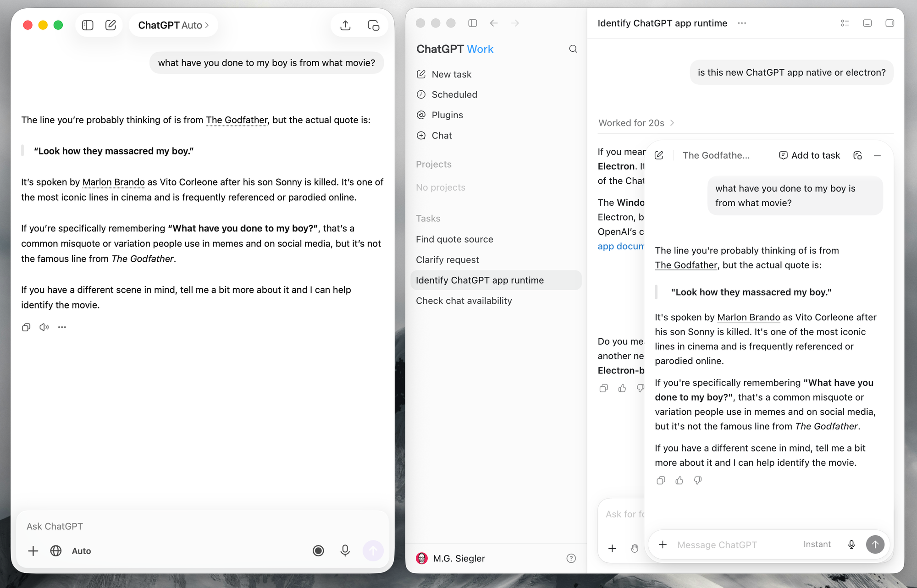Expand Worked for 20s details
This screenshot has height=588, width=917.
[636, 123]
